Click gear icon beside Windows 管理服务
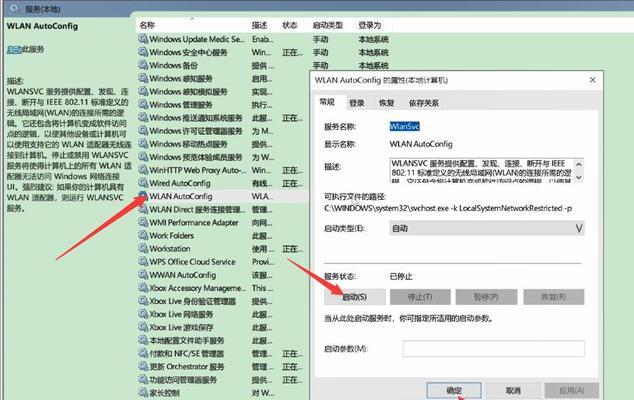634x400 pixels. pos(143,104)
